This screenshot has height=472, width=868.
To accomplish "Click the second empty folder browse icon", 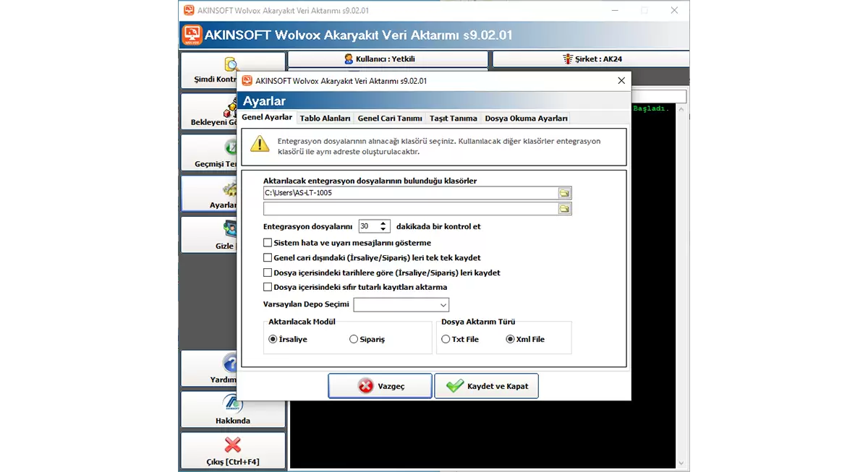I will pyautogui.click(x=564, y=209).
